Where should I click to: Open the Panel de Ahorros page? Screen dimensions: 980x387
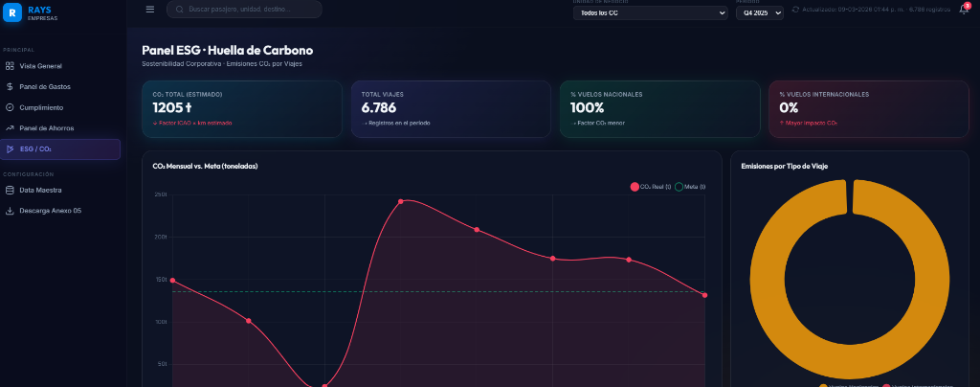coord(46,128)
